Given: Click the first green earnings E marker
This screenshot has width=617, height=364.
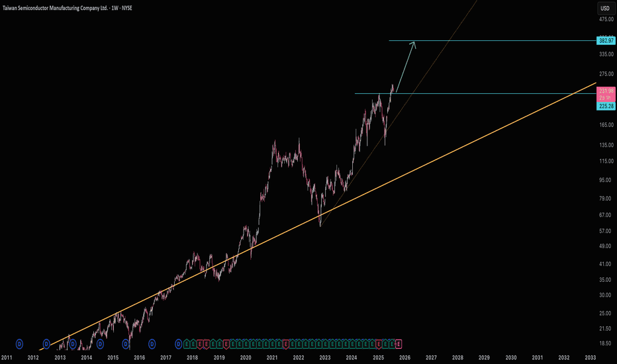Looking at the screenshot, I should [187, 344].
